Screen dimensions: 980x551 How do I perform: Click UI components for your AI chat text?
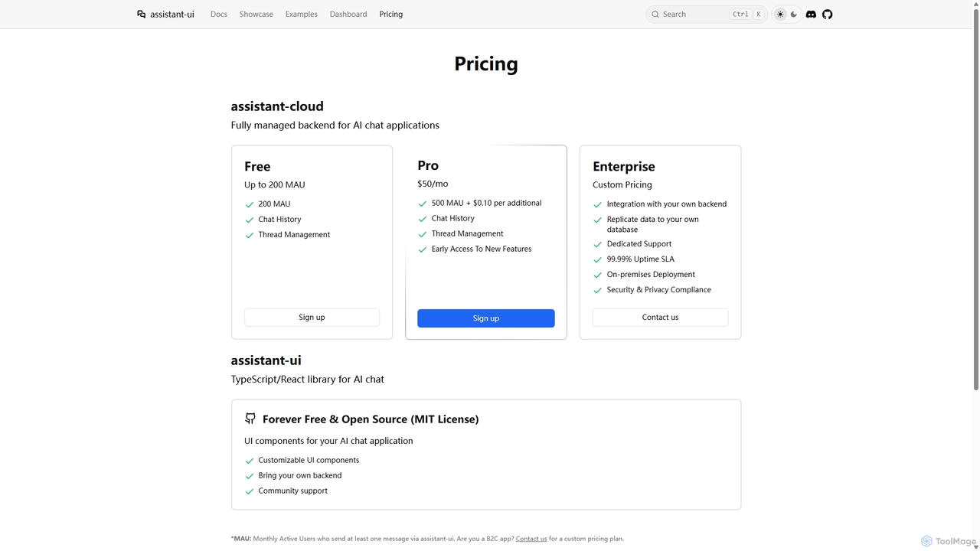click(x=328, y=441)
